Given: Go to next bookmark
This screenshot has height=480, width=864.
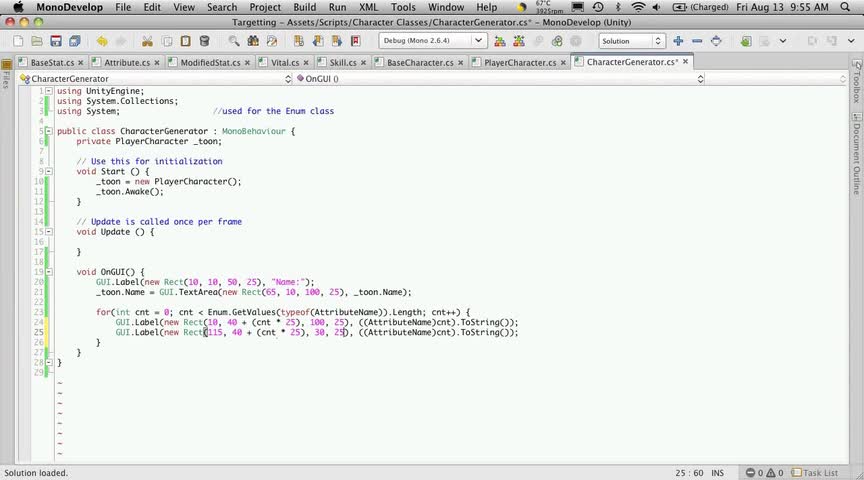Looking at the screenshot, I should point(337,41).
